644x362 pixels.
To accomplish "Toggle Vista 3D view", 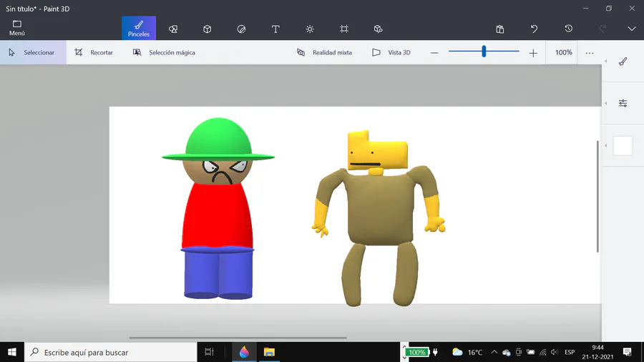I will pyautogui.click(x=391, y=52).
